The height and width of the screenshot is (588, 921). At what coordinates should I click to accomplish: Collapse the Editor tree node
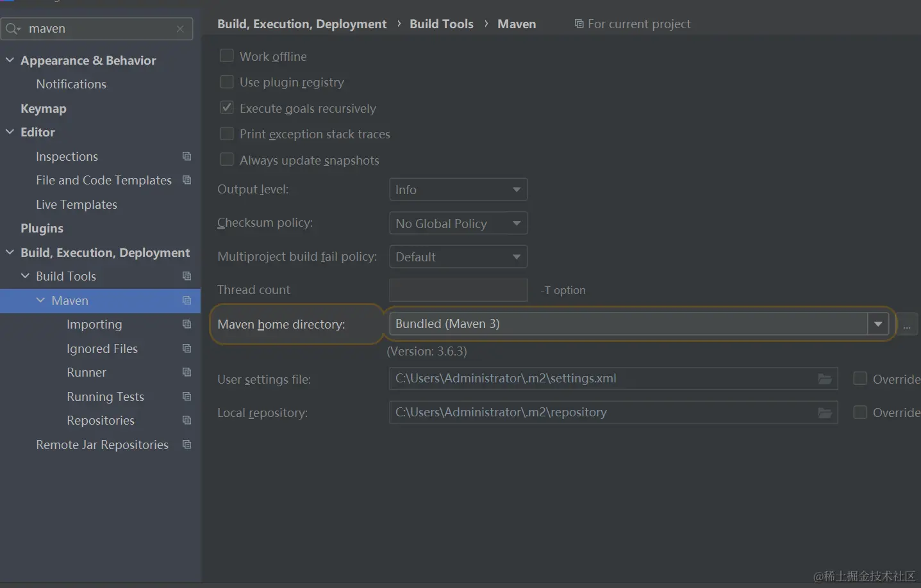(x=10, y=132)
